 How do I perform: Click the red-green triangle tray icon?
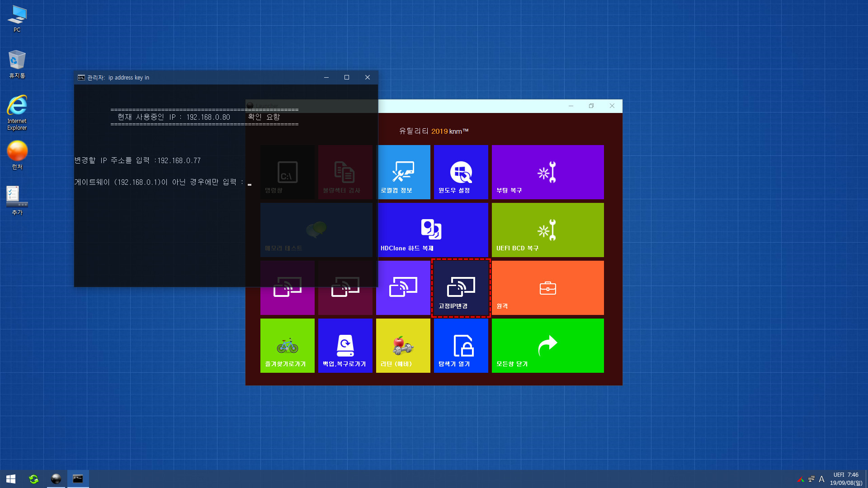pyautogui.click(x=801, y=479)
